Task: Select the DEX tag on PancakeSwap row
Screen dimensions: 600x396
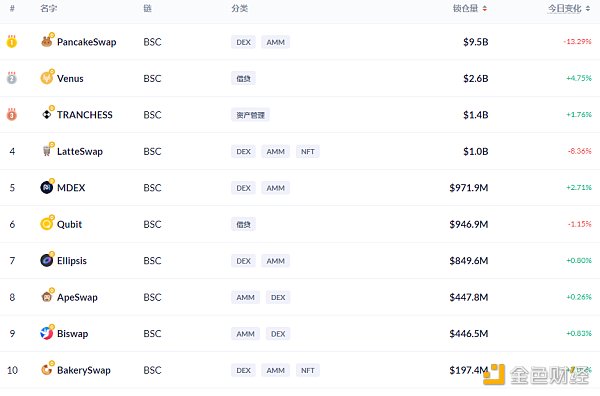Action: [243, 42]
